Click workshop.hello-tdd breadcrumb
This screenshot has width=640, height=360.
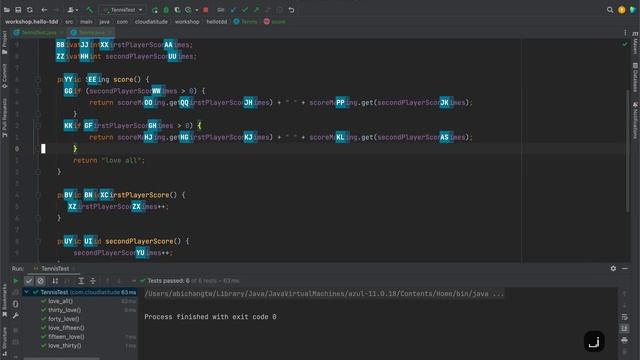[31, 22]
